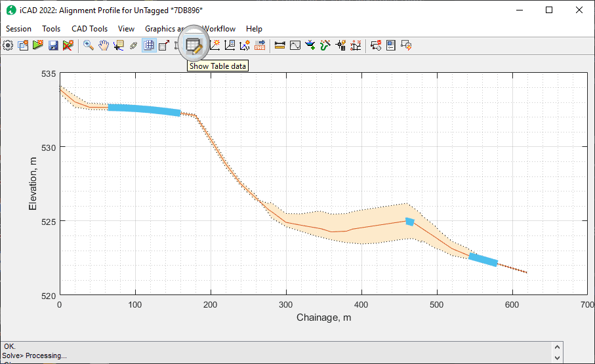This screenshot has width=595, height=364.
Task: Open the View menu
Action: coord(126,29)
